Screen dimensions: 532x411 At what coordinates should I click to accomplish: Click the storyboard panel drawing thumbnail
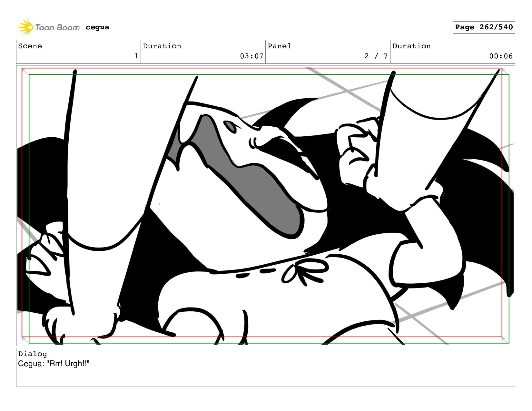(265, 206)
